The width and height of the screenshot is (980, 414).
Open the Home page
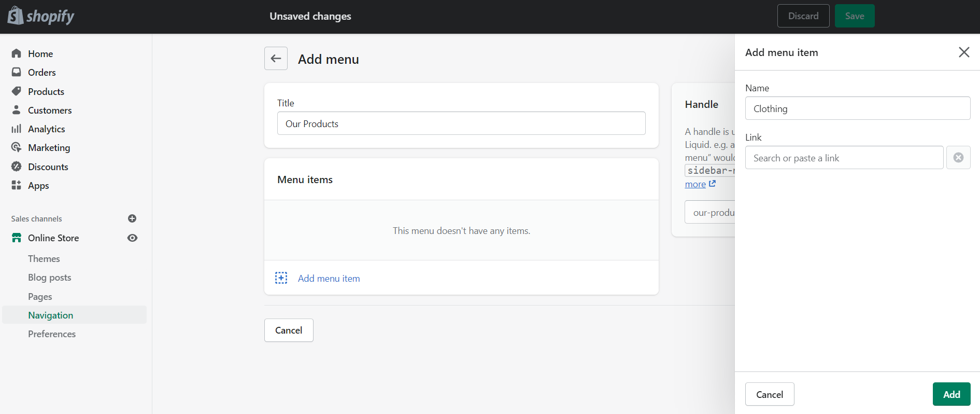pyautogui.click(x=40, y=53)
